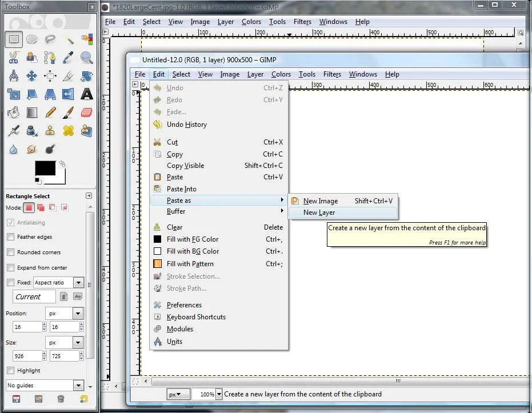
Task: Click the white background color swatch
Action: point(61,179)
